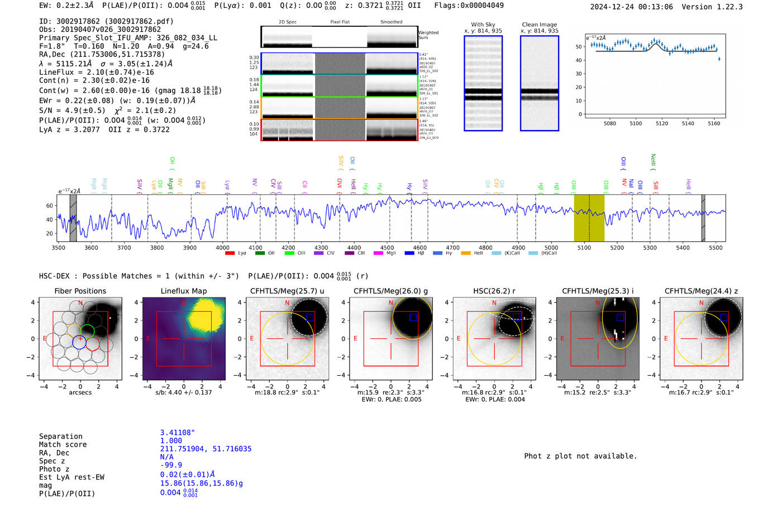Image resolution: width=782 pixels, height=532 pixels.
Task: Click the 'Flags:0x00004049' text
Action: 469,6
